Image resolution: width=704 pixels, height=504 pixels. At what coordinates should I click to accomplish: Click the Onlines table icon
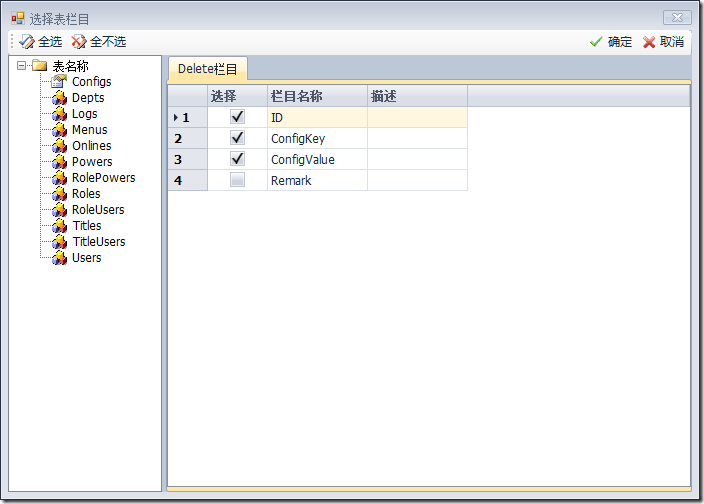(x=59, y=146)
